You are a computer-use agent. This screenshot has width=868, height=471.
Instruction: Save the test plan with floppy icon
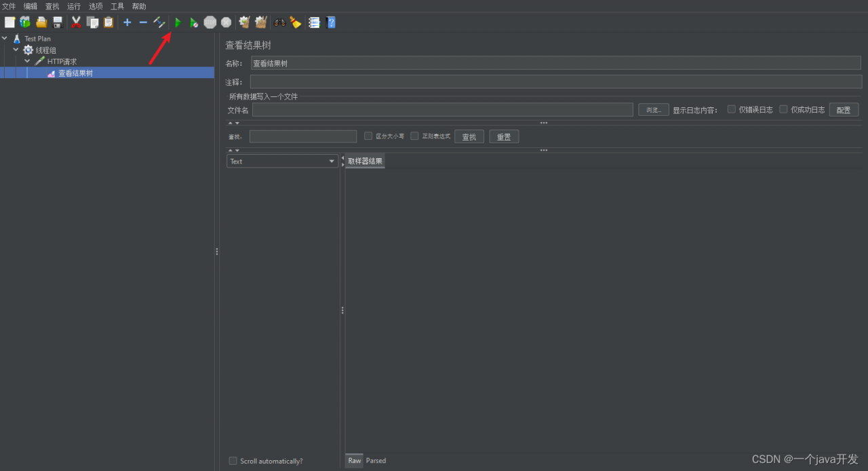58,22
